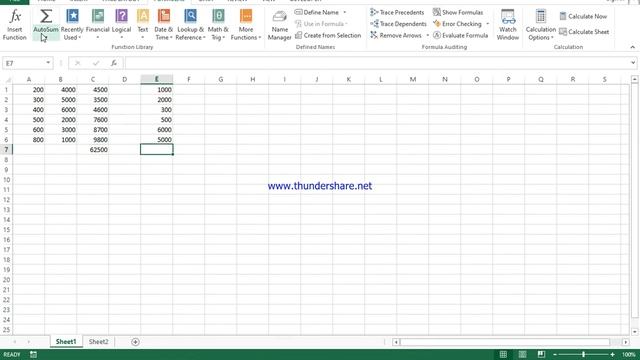The image size is (640, 360).
Task: Click the 100% zoom level
Action: point(629,355)
